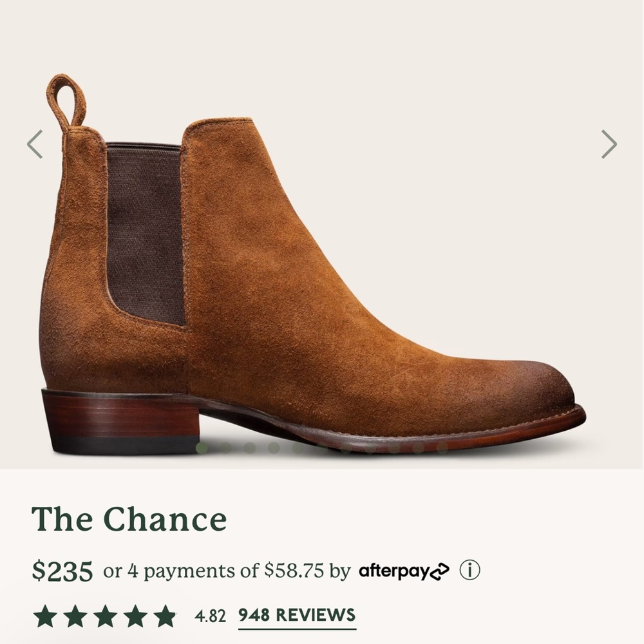Viewport: 644px width, 644px height.
Task: Select the last carousel dot
Action: [x=440, y=446]
